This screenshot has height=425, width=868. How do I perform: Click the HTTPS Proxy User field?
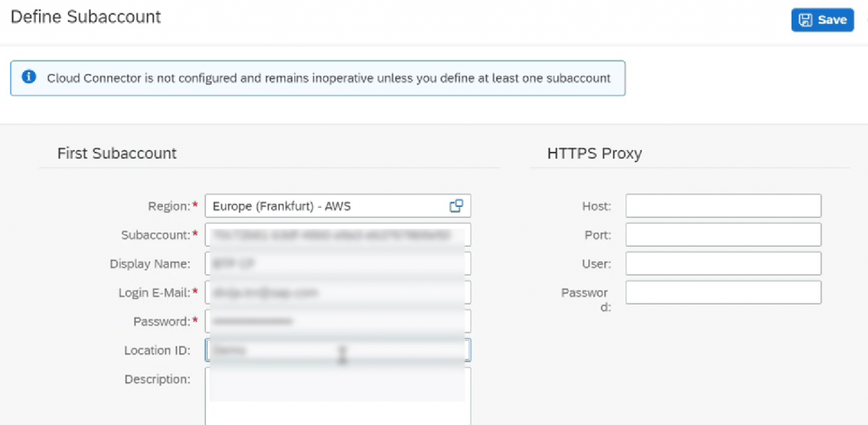click(724, 264)
